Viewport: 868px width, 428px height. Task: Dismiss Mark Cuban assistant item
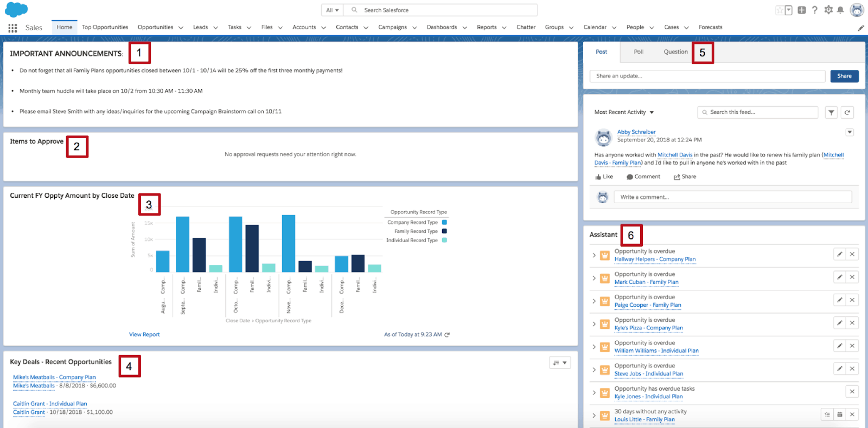pyautogui.click(x=852, y=277)
